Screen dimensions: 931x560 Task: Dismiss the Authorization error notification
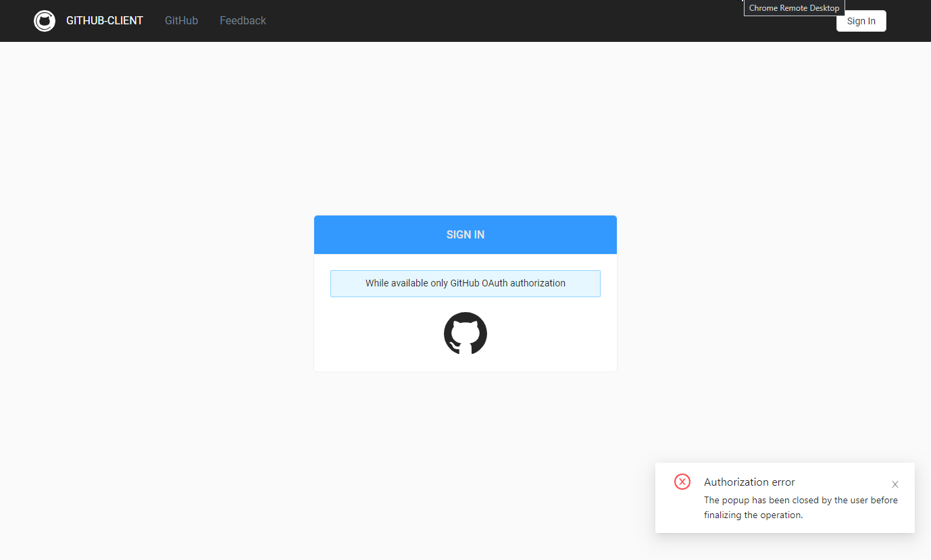point(895,484)
